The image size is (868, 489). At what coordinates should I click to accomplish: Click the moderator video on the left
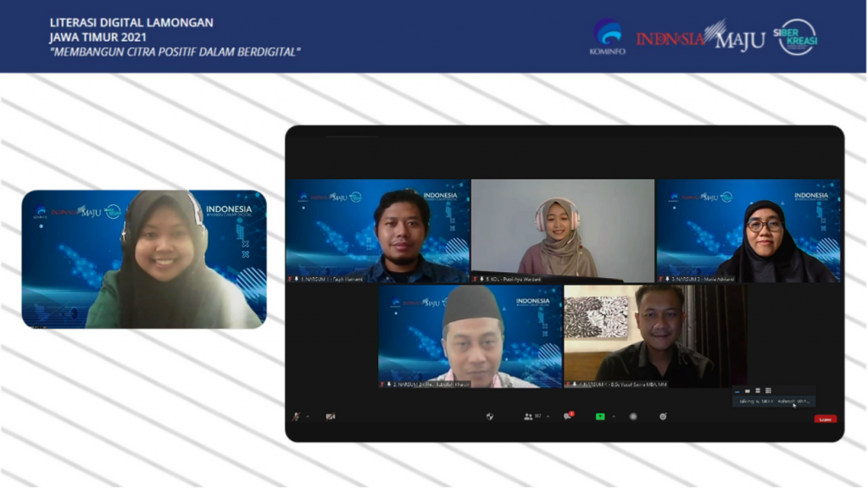tap(144, 258)
